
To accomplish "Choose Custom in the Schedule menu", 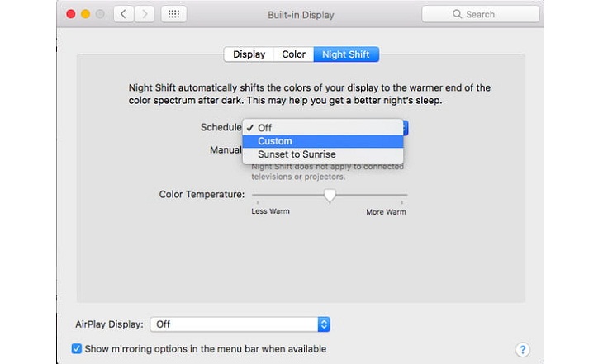I will pos(323,141).
